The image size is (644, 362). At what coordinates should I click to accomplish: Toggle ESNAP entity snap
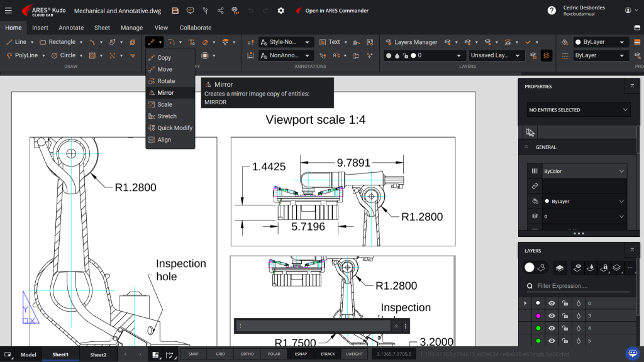pos(301,354)
